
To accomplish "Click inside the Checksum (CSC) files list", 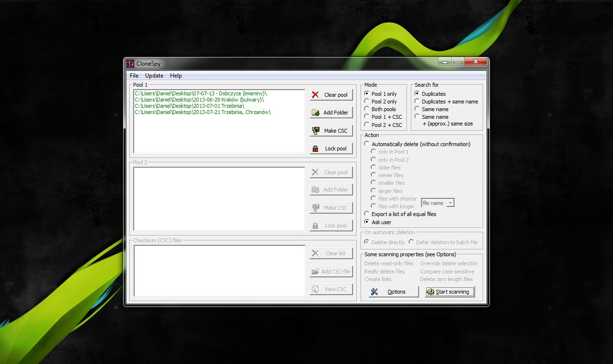I will click(219, 271).
